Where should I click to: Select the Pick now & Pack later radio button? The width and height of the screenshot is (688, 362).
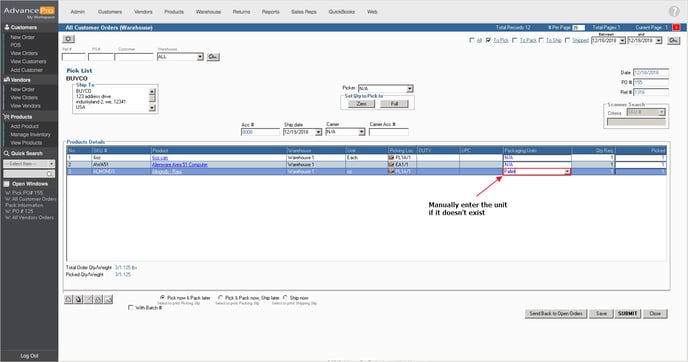(162, 297)
